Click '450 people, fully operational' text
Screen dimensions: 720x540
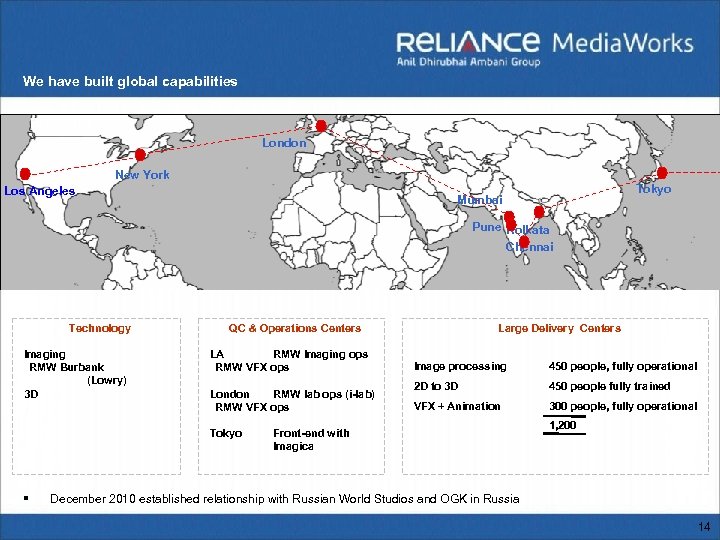pyautogui.click(x=623, y=366)
